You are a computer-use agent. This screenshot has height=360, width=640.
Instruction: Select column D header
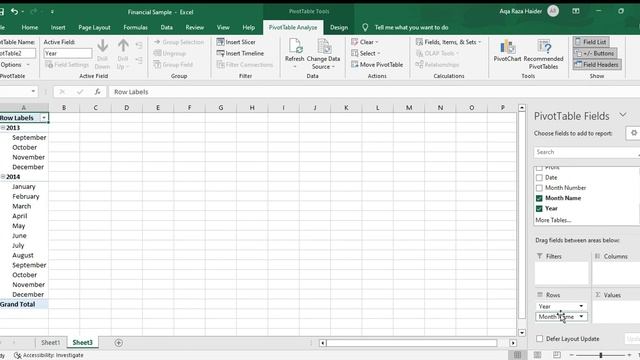point(127,107)
